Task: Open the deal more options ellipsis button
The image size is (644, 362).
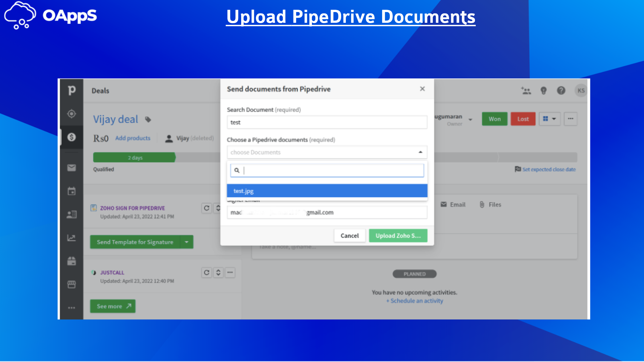Action: pos(571,119)
